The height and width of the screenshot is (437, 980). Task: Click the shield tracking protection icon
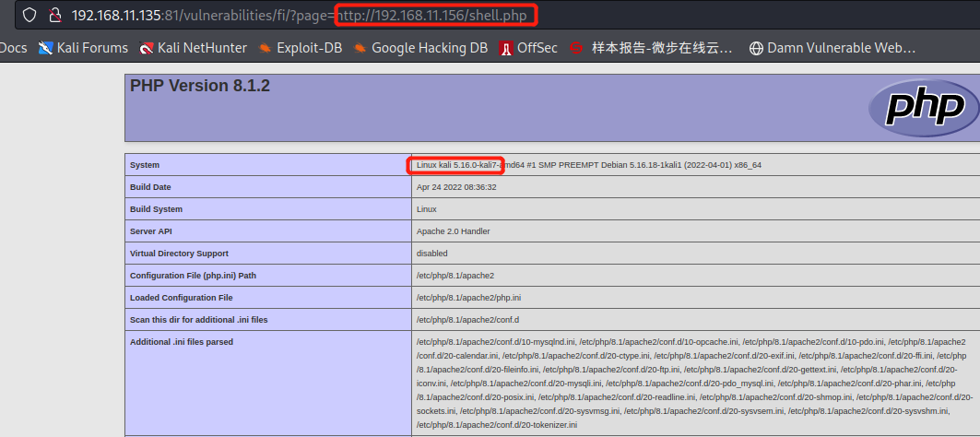pyautogui.click(x=30, y=15)
